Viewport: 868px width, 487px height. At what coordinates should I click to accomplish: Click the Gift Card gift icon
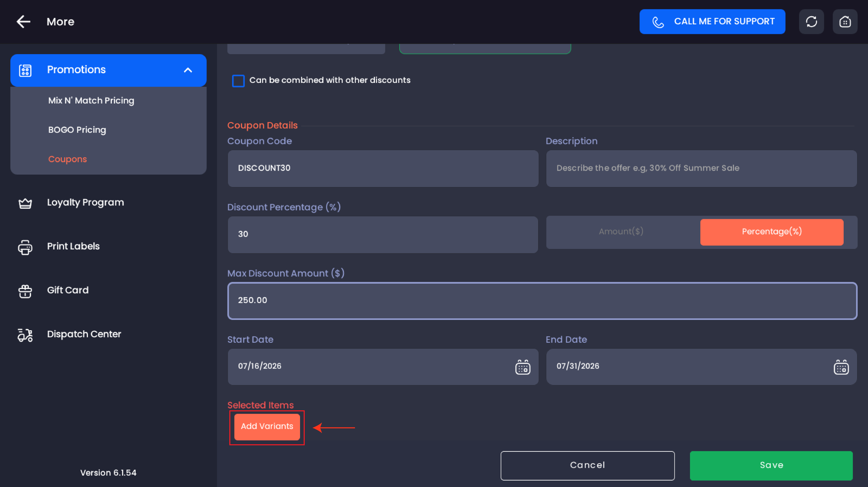[x=25, y=291]
